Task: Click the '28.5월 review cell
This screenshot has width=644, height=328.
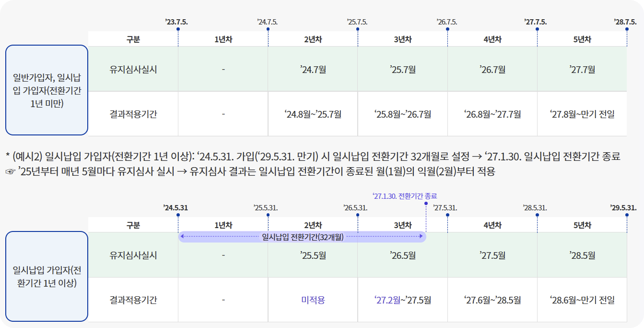Action: pos(582,255)
